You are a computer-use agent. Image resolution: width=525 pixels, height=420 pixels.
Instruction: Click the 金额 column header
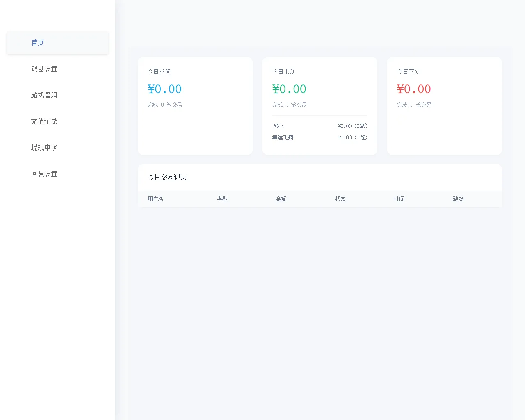click(x=281, y=199)
